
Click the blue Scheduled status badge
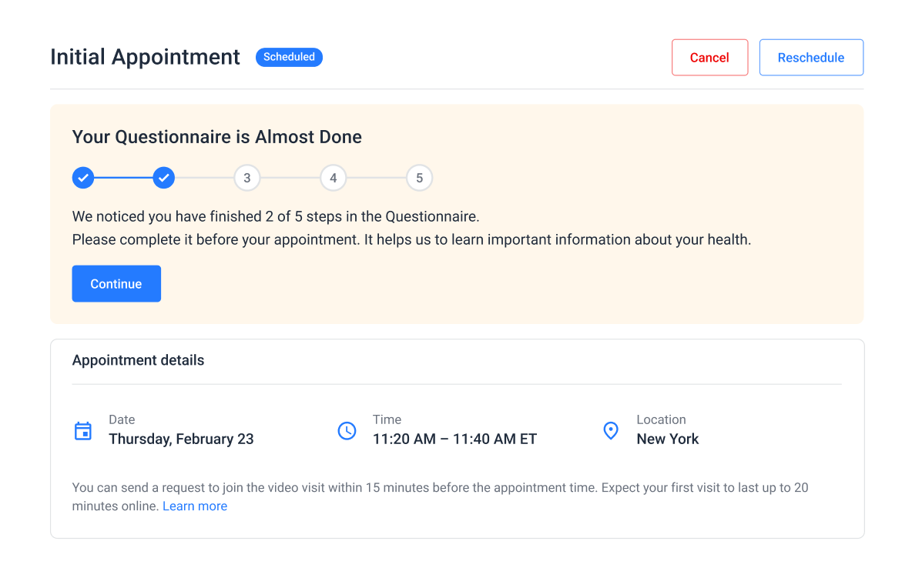tap(289, 57)
